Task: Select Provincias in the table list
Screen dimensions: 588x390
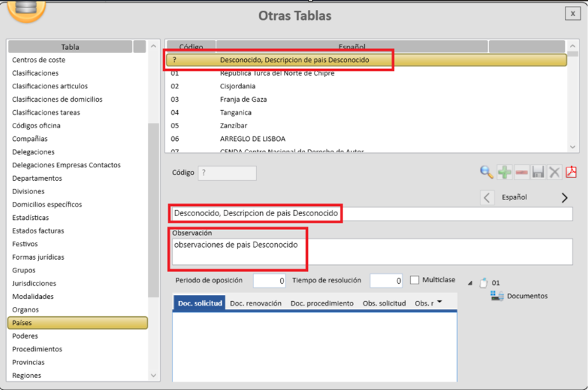Action: click(29, 362)
